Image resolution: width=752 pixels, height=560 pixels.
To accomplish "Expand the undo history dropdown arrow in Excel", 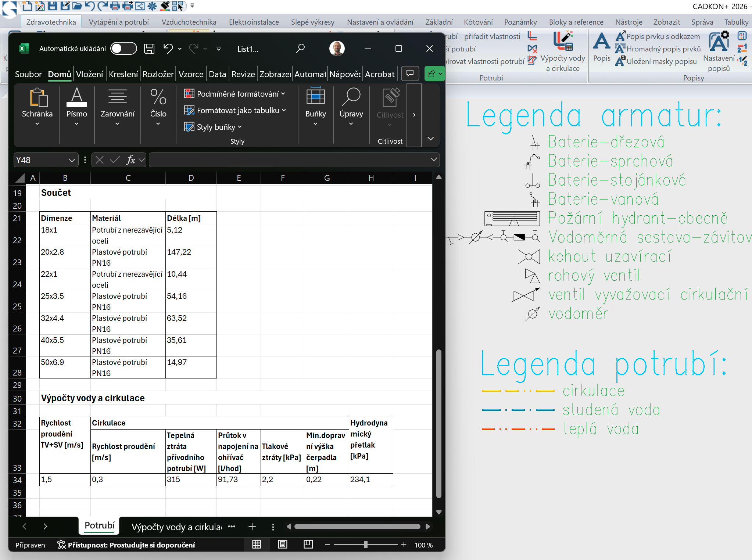I will pos(180,49).
